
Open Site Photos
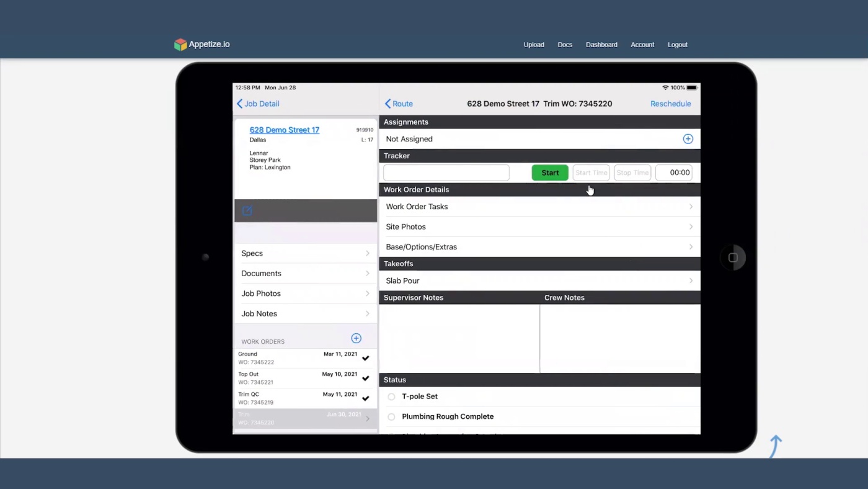[539, 227]
